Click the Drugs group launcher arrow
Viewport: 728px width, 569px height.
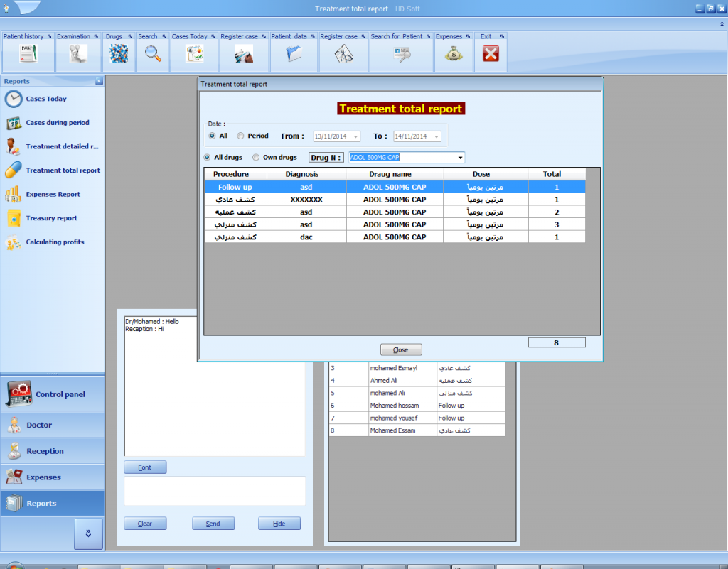[x=130, y=36]
